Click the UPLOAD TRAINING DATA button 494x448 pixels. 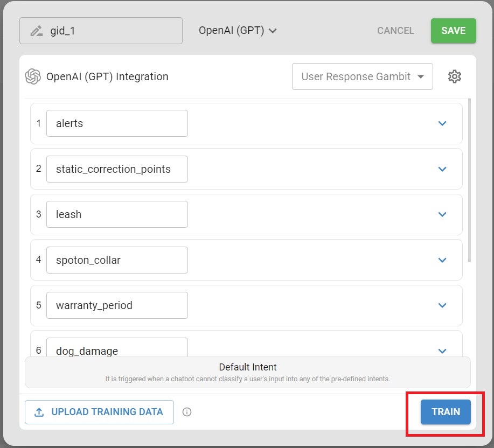(99, 412)
